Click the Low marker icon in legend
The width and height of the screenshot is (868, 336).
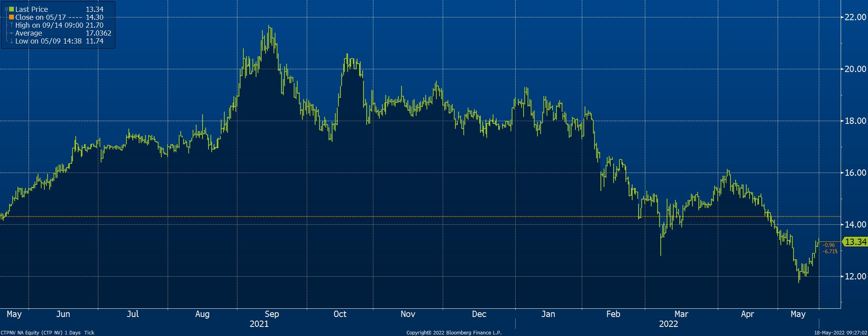coord(11,41)
